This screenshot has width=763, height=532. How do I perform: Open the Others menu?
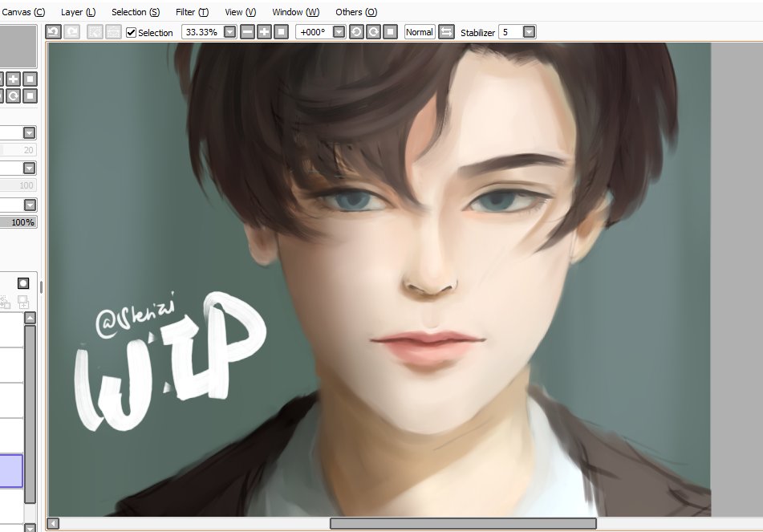(356, 12)
